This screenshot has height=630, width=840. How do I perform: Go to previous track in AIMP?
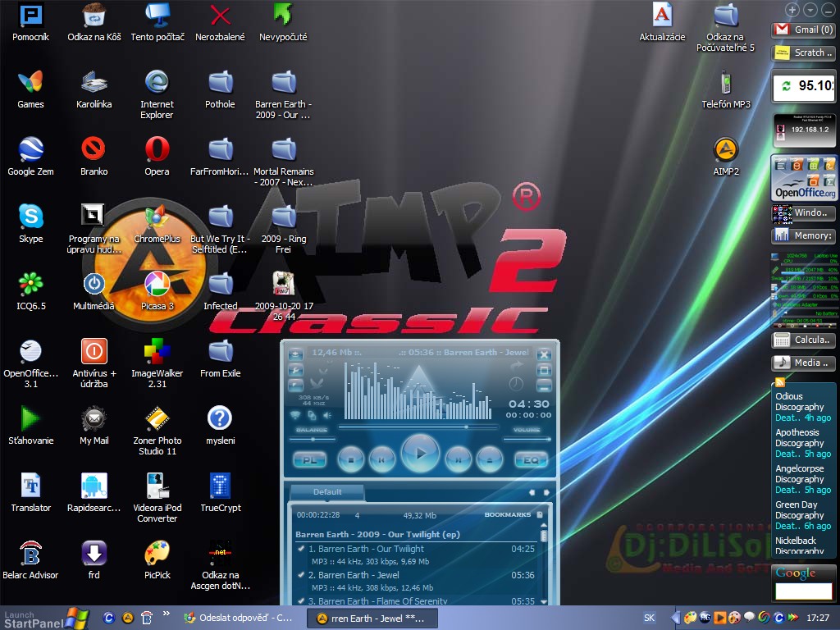(x=381, y=459)
